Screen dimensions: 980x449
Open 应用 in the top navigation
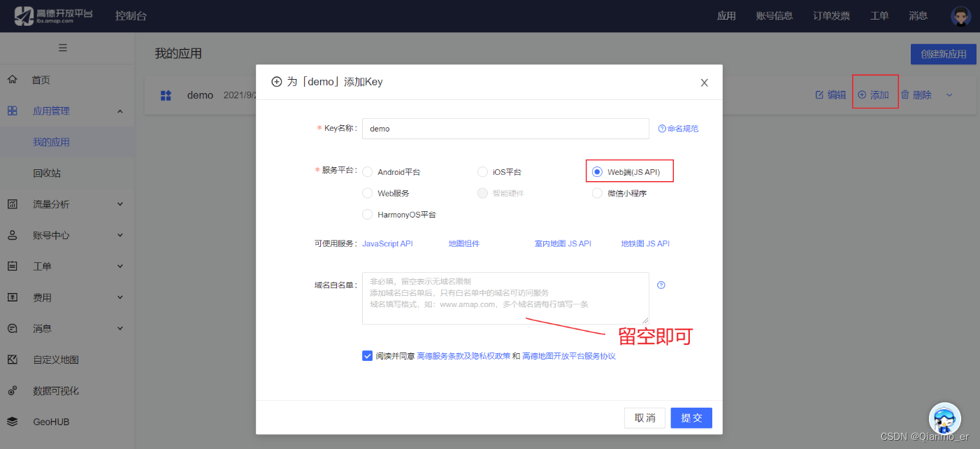coord(726,15)
